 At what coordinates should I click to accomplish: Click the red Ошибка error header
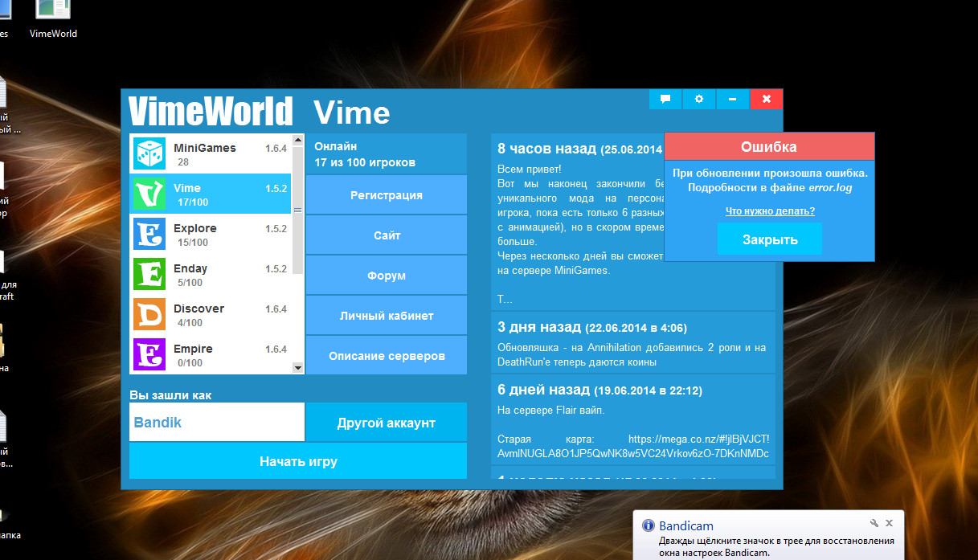769,147
